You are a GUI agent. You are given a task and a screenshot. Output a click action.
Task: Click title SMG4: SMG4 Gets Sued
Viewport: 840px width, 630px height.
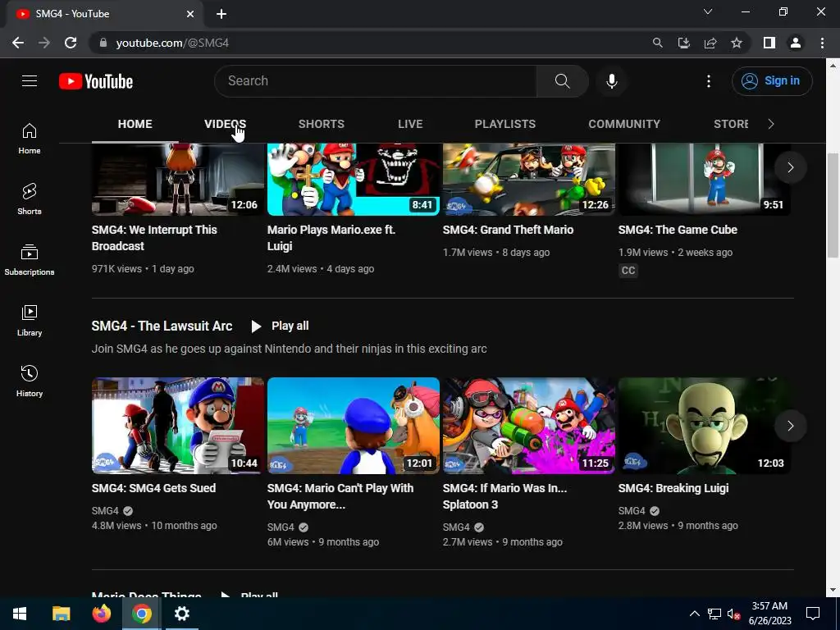153,489
